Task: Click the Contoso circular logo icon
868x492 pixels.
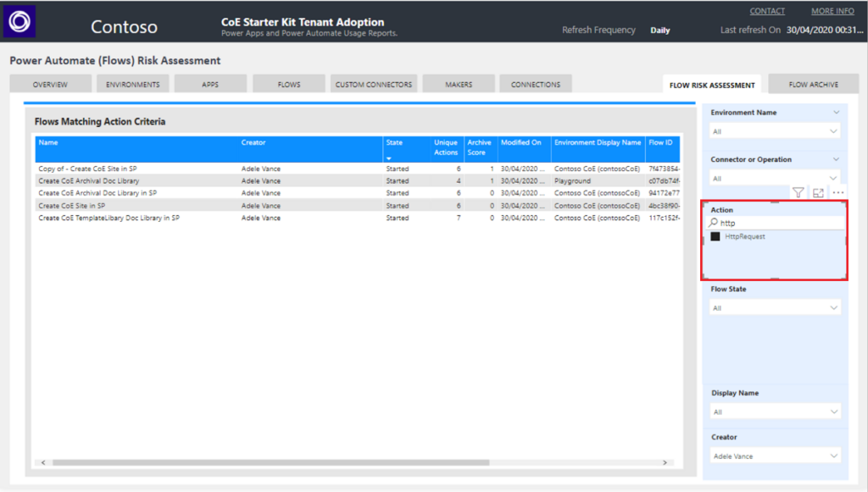Action: tap(19, 23)
